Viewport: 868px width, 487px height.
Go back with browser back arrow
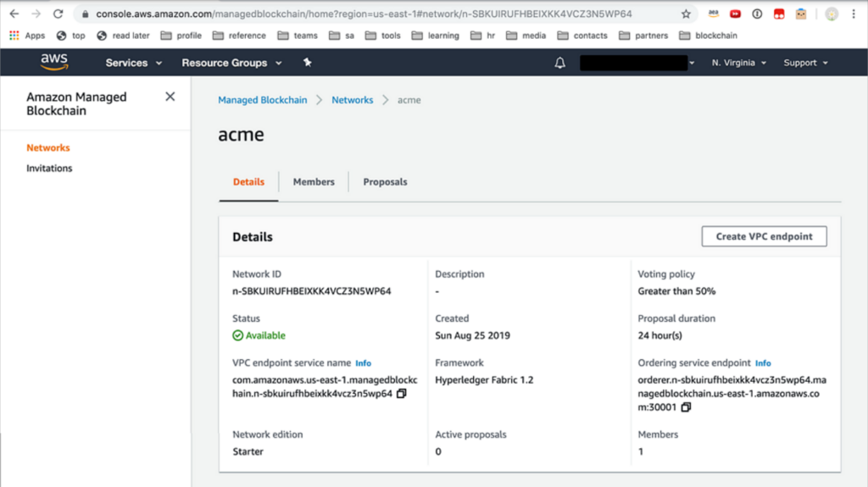tap(14, 14)
